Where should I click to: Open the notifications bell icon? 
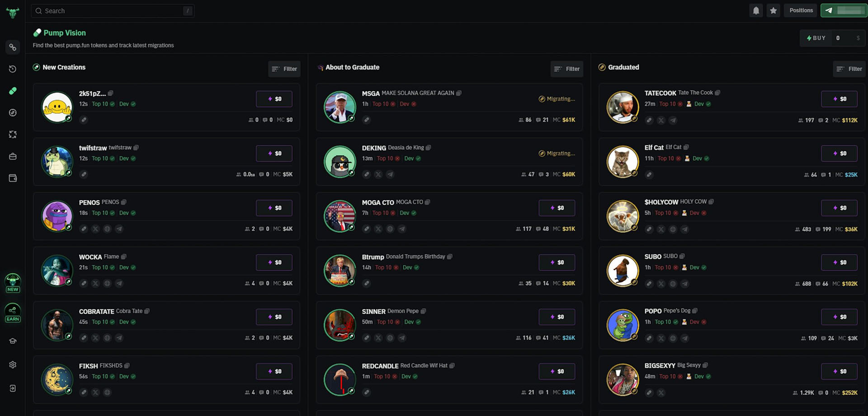(x=756, y=10)
